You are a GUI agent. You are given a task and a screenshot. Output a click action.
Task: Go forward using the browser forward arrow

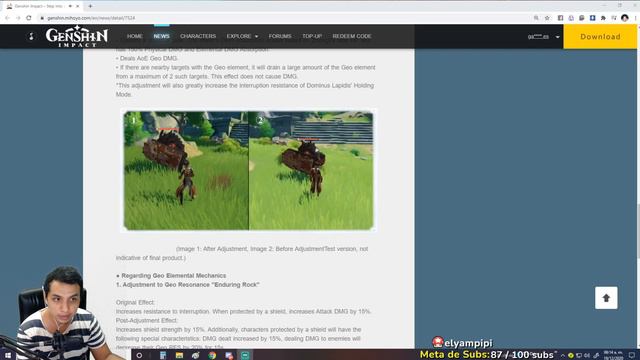[18, 18]
